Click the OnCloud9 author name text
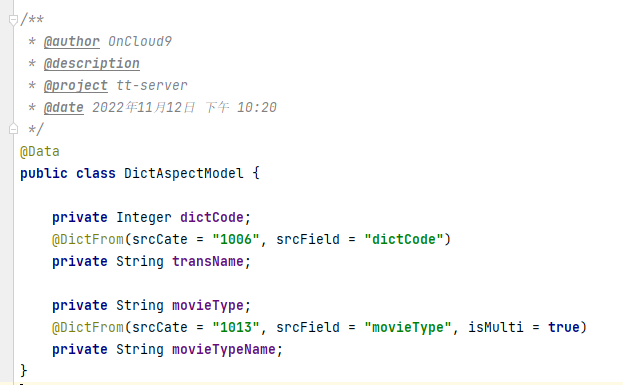 [140, 41]
